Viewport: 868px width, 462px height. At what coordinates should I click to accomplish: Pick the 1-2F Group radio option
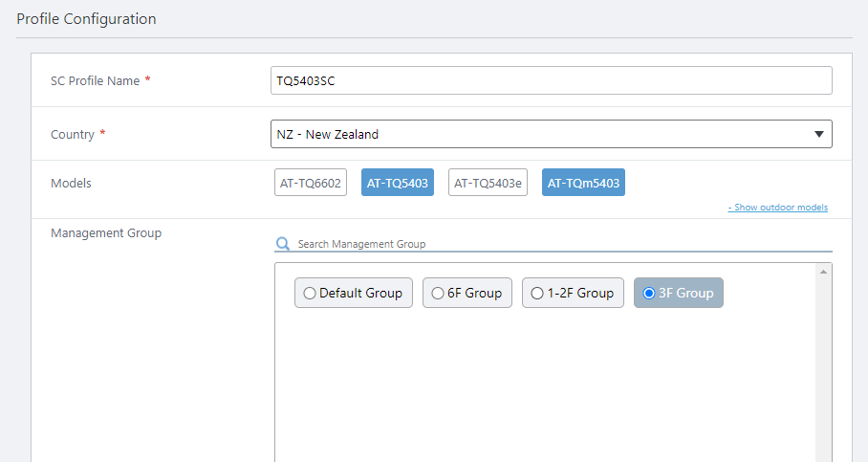point(537,294)
